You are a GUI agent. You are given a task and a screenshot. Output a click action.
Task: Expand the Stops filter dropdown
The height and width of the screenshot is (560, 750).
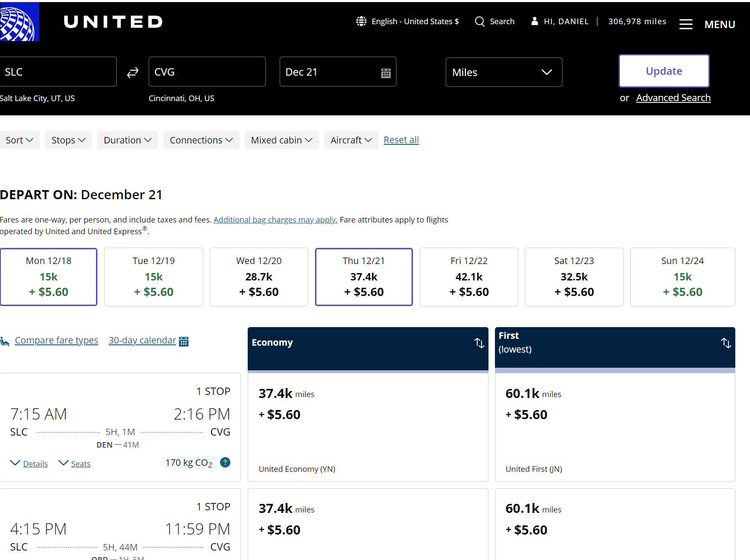68,140
